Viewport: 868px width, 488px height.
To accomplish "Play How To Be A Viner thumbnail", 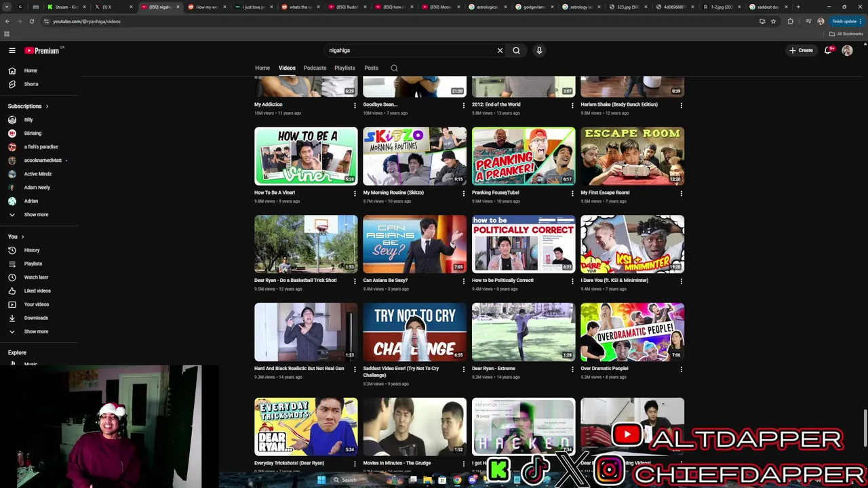I will 306,156.
